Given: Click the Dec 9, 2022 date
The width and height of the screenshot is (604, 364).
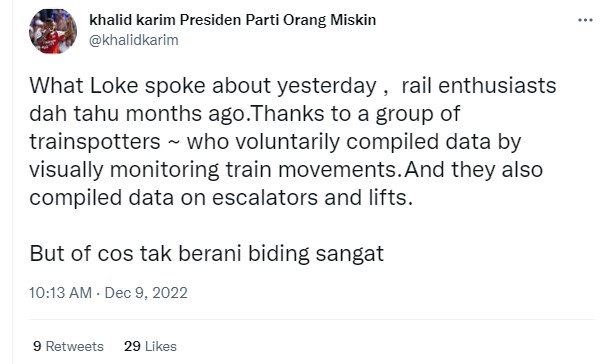Looking at the screenshot, I should pyautogui.click(x=146, y=293).
